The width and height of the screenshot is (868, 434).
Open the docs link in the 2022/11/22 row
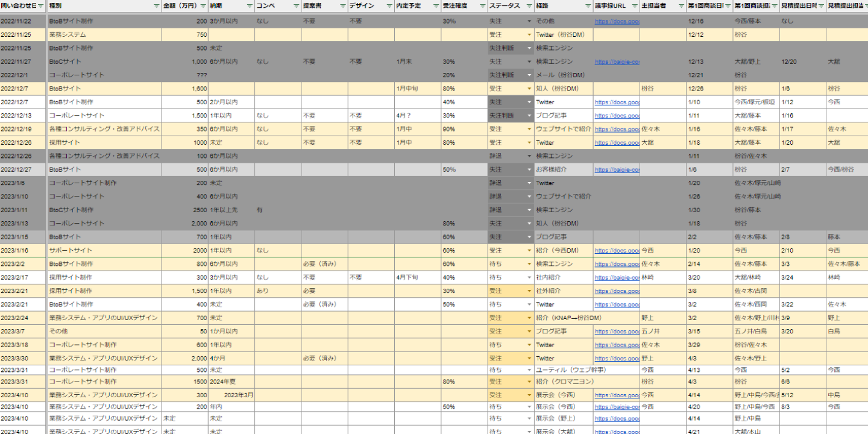[617, 21]
